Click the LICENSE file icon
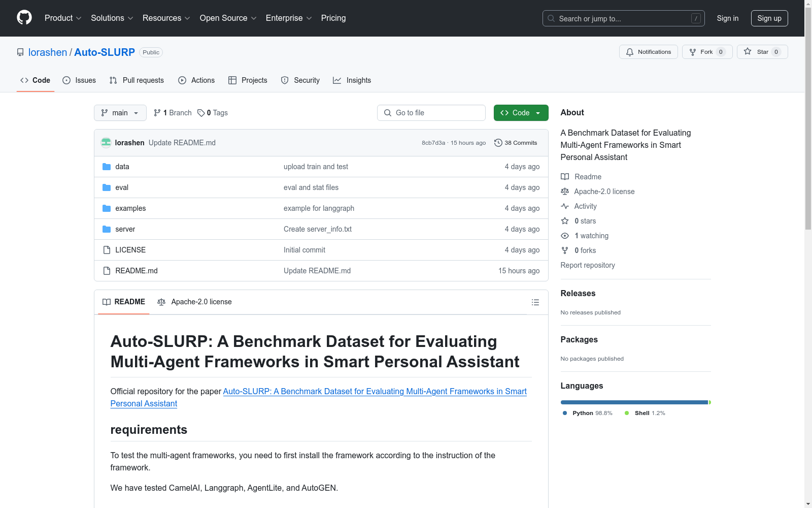This screenshot has width=812, height=508. click(107, 250)
